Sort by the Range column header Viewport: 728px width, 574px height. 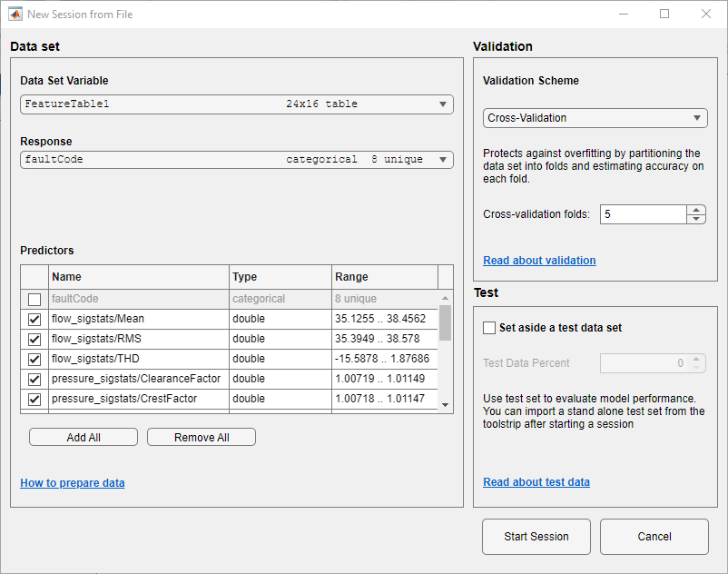[384, 277]
